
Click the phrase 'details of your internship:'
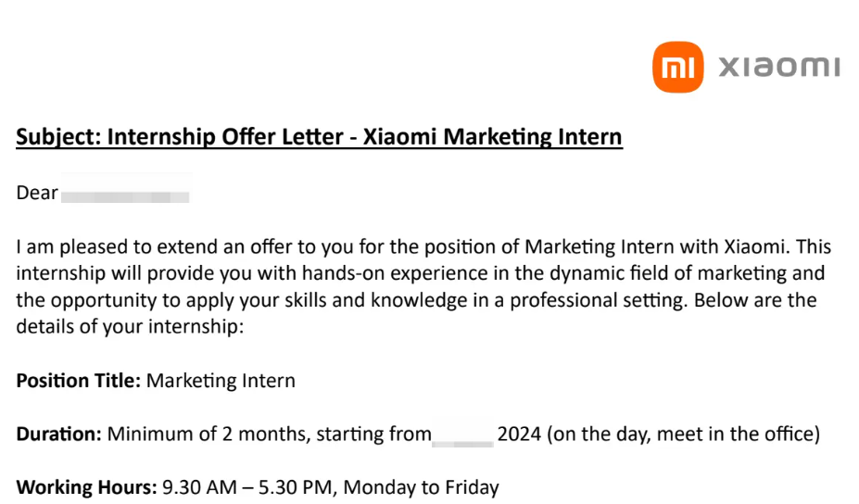tap(130, 326)
